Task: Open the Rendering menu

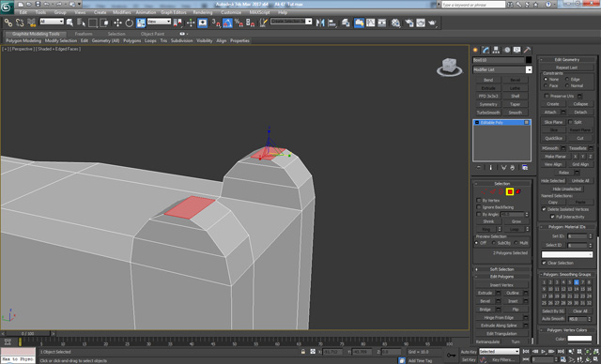Action: point(203,12)
